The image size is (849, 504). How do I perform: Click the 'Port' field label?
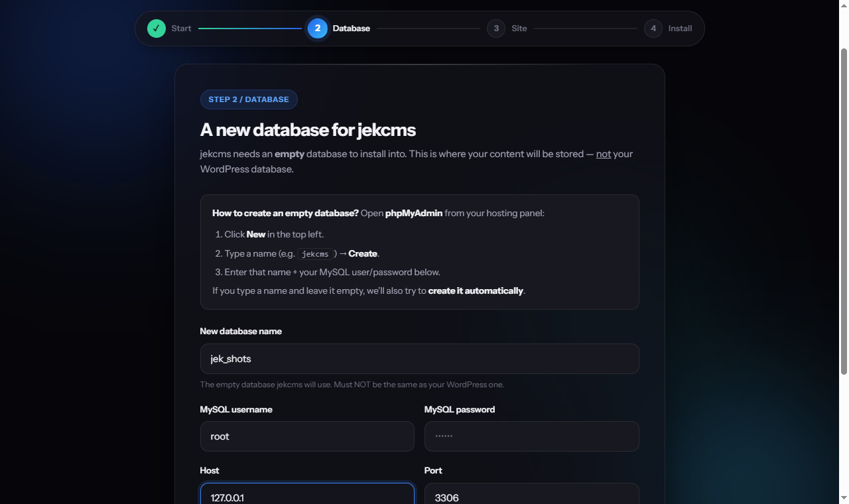pyautogui.click(x=433, y=470)
